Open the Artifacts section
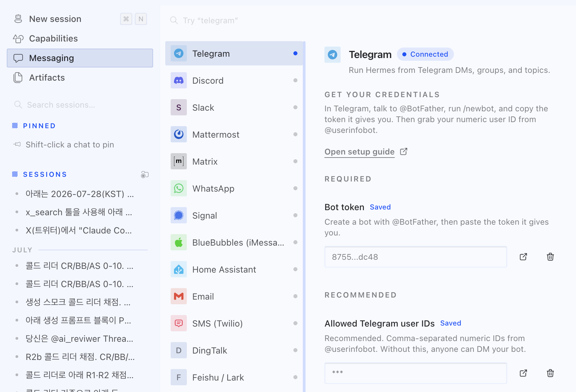The width and height of the screenshot is (576, 392). point(80,78)
